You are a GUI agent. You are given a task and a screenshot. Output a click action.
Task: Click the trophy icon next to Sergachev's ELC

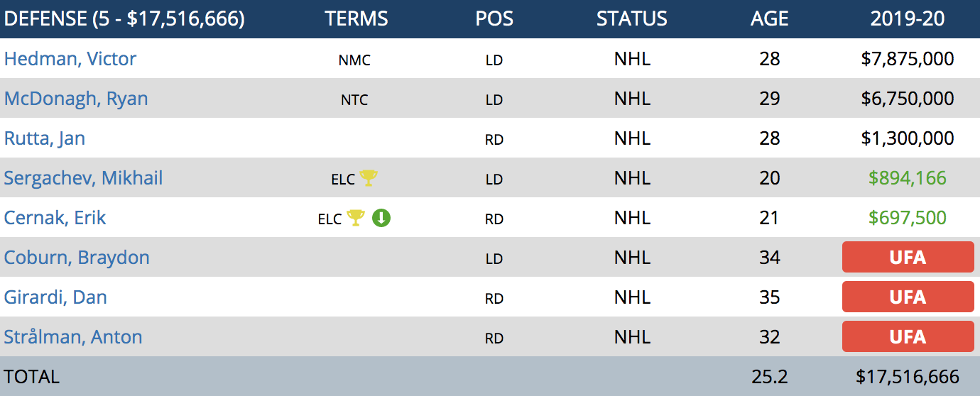click(x=368, y=178)
